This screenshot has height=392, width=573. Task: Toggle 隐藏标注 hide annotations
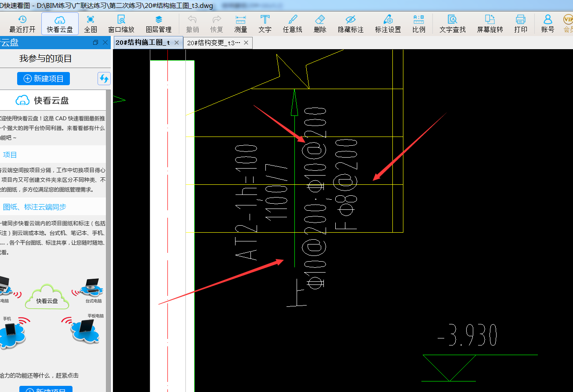coord(351,24)
